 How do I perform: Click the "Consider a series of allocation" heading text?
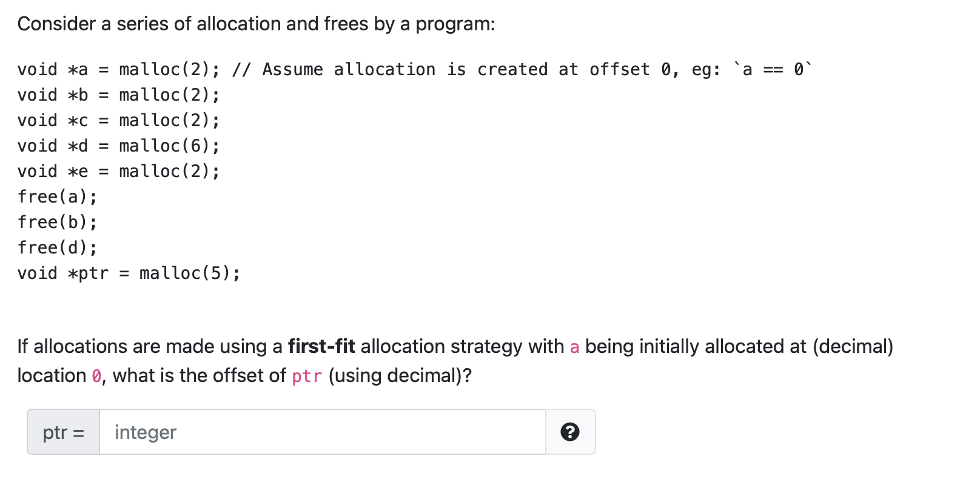pos(256,24)
